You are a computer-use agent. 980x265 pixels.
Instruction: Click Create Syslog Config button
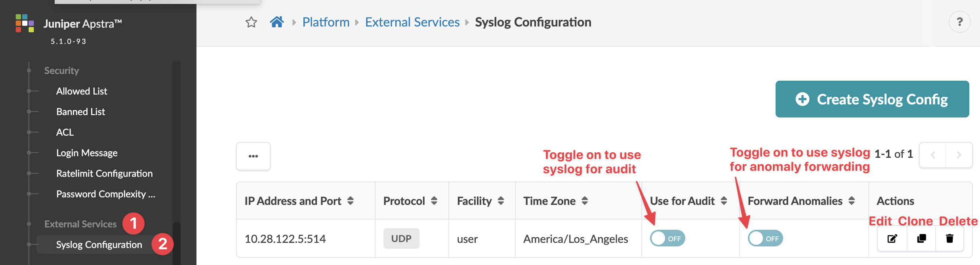click(872, 99)
